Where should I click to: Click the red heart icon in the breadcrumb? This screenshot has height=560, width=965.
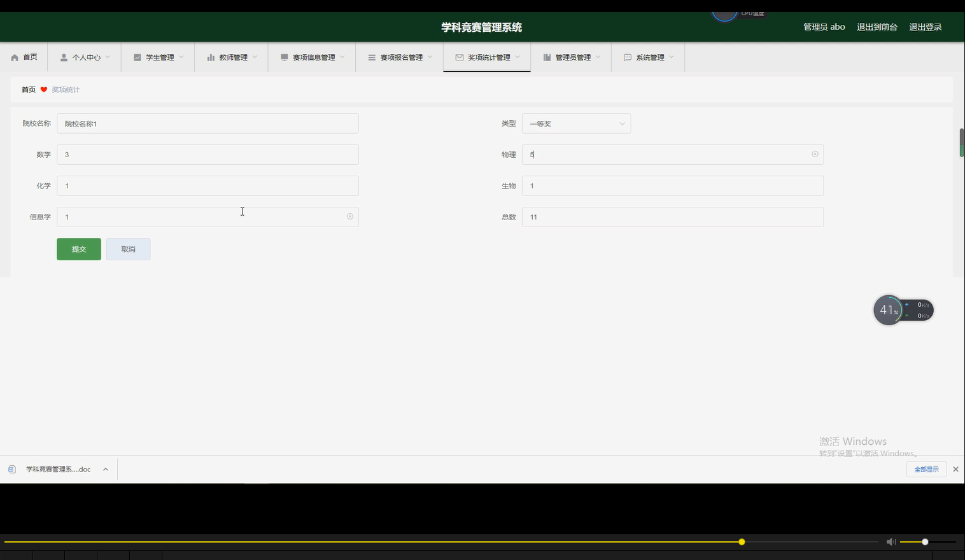(x=43, y=89)
